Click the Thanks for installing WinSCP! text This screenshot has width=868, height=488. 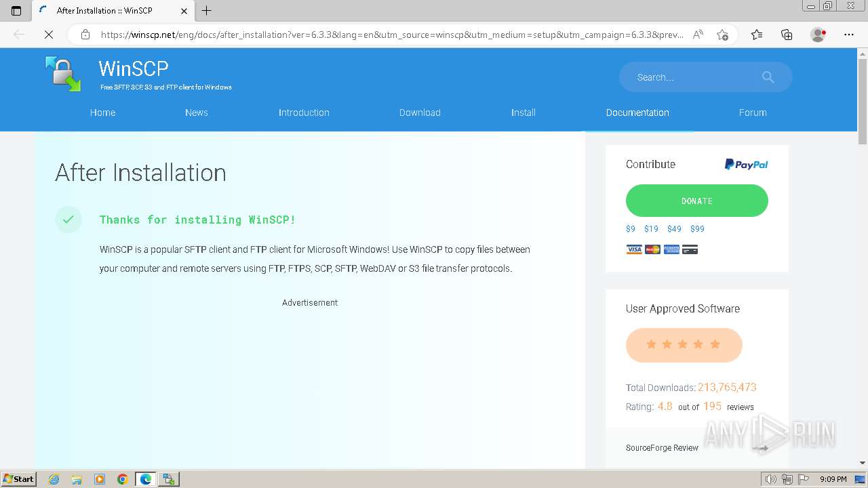point(197,220)
